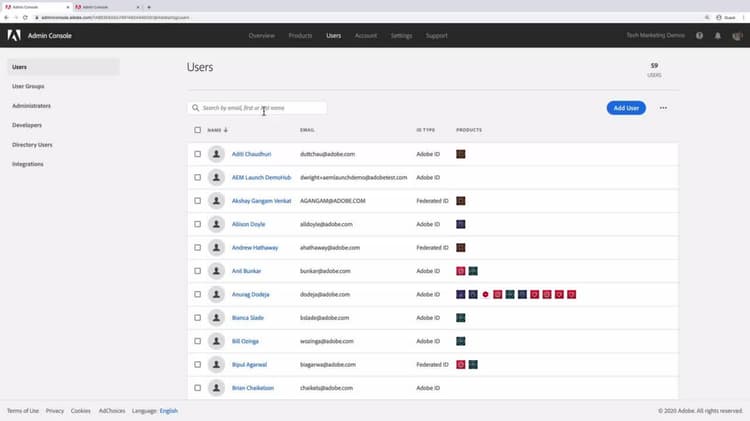Image resolution: width=750 pixels, height=421 pixels.
Task: Open the notifications bell icon
Action: click(x=717, y=35)
